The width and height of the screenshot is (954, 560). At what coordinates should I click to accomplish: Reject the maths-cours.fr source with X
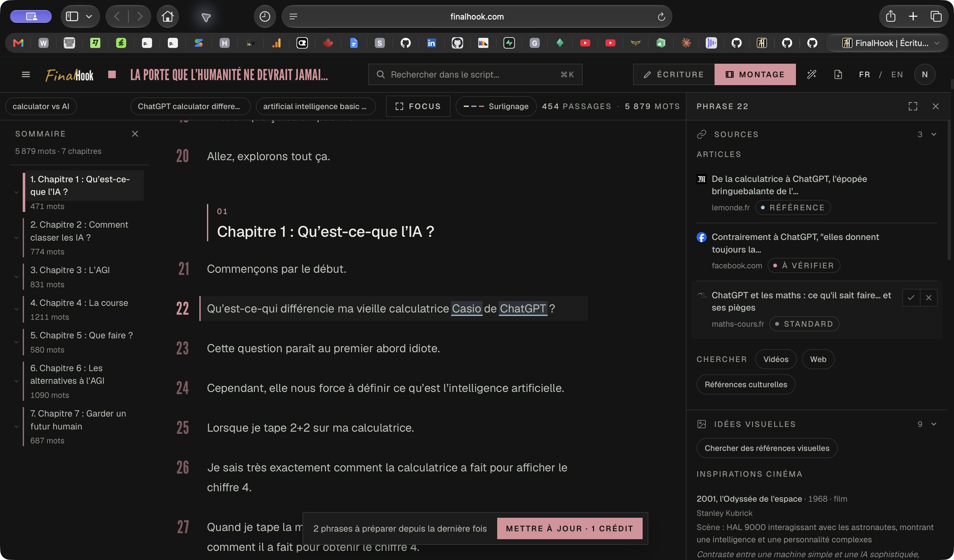tap(929, 297)
